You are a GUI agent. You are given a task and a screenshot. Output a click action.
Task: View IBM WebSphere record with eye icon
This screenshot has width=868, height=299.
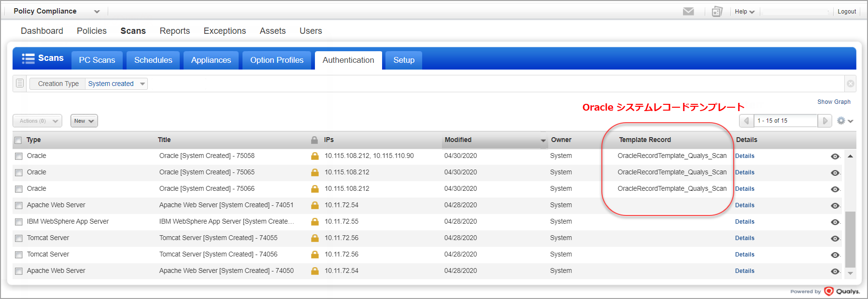pyautogui.click(x=835, y=222)
